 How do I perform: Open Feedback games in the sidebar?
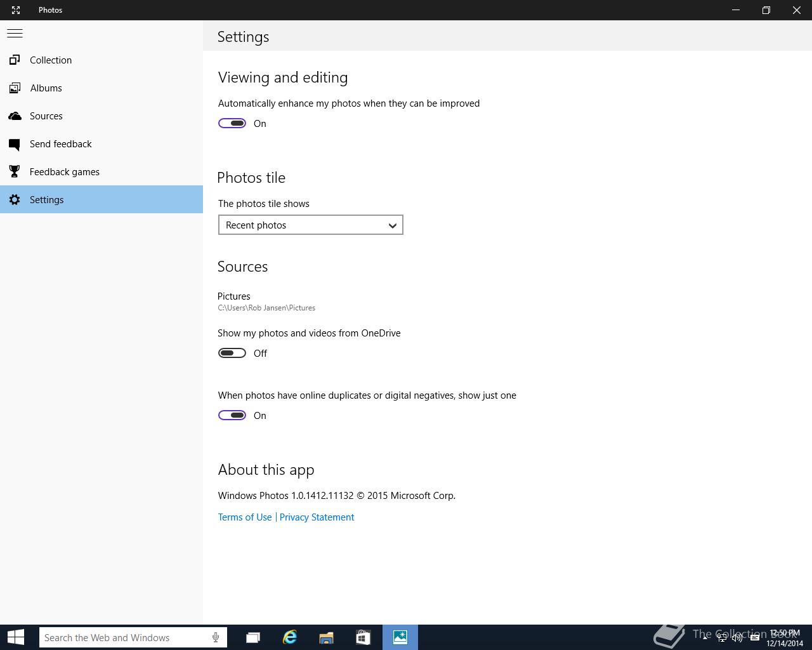coord(101,172)
